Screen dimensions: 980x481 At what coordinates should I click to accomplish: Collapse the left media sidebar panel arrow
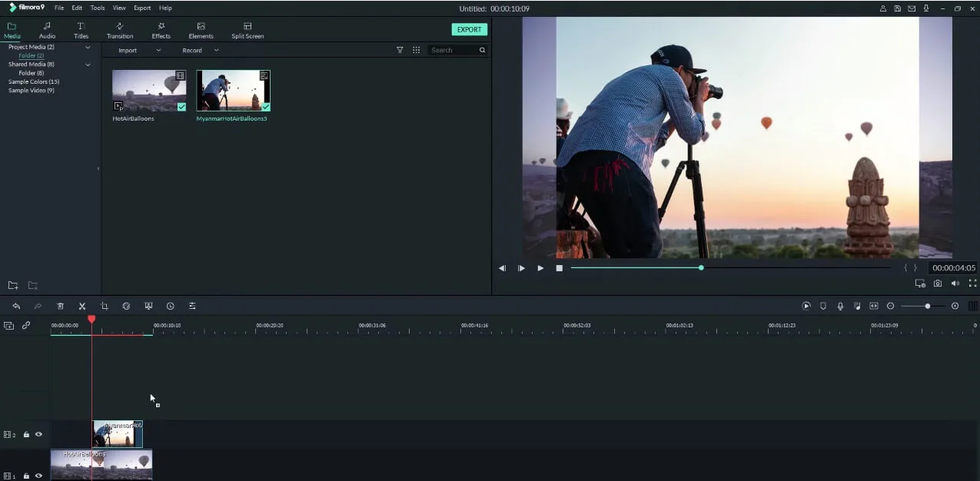(x=98, y=168)
